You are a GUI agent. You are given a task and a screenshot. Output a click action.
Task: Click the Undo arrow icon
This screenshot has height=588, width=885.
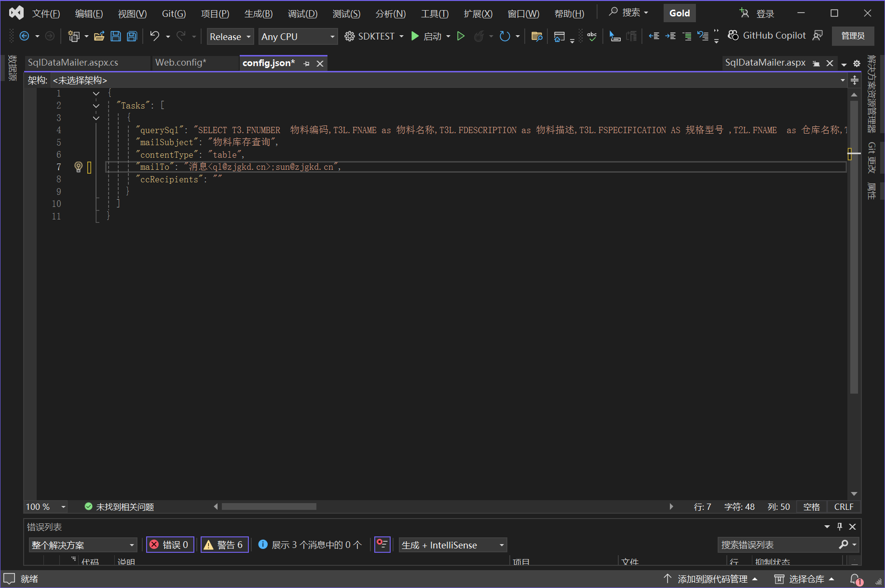154,36
